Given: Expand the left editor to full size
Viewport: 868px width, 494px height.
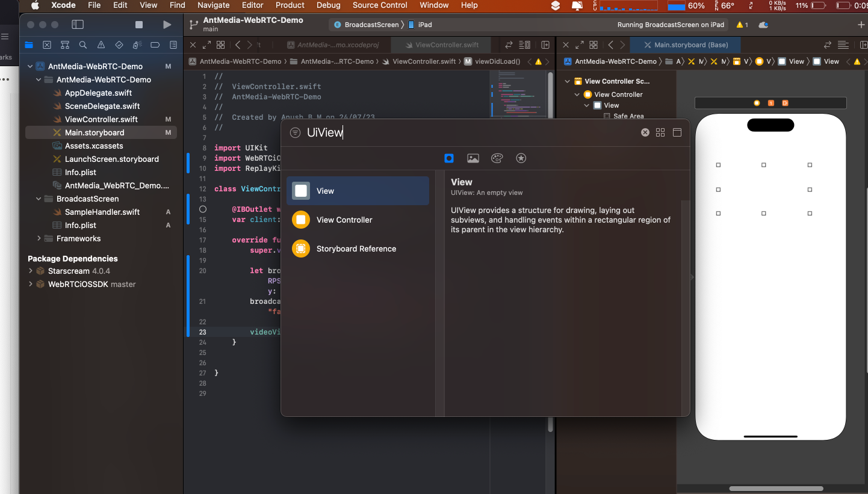Looking at the screenshot, I should click(206, 45).
